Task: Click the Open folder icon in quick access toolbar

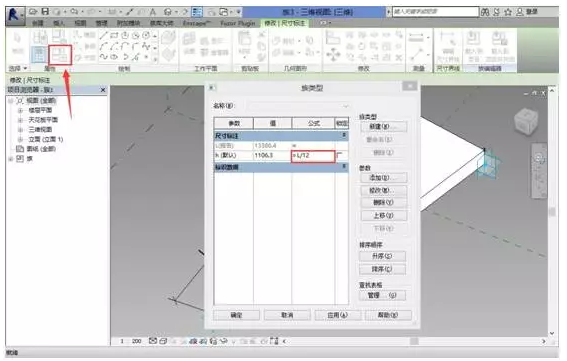Action: 33,12
